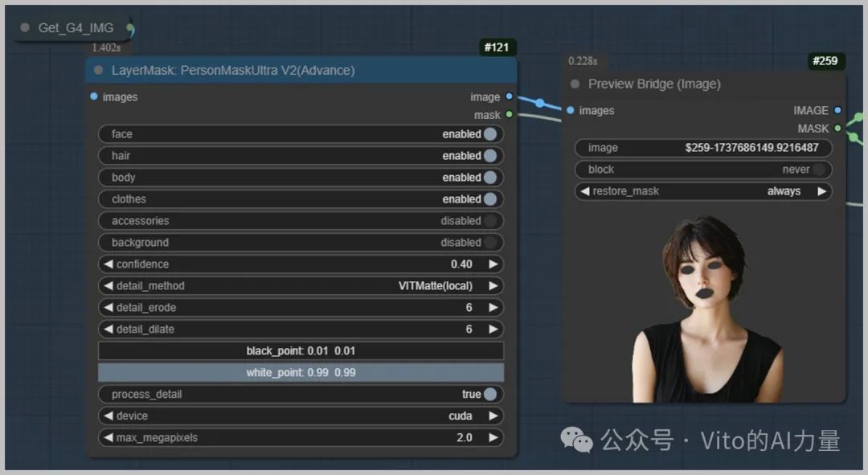Select the Preview Bridge (Image) title bar
Image resolution: width=868 pixels, height=475 pixels.
(x=704, y=84)
